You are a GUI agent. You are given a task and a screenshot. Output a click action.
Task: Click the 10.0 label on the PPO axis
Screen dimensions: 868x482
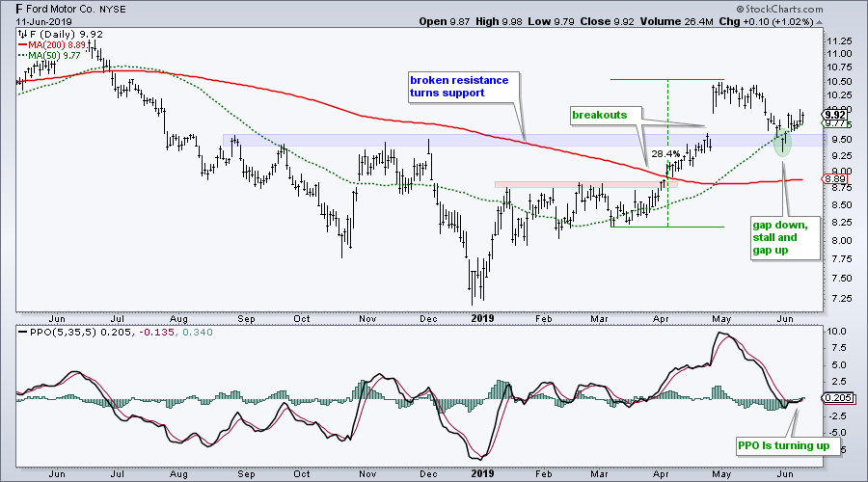coord(836,332)
